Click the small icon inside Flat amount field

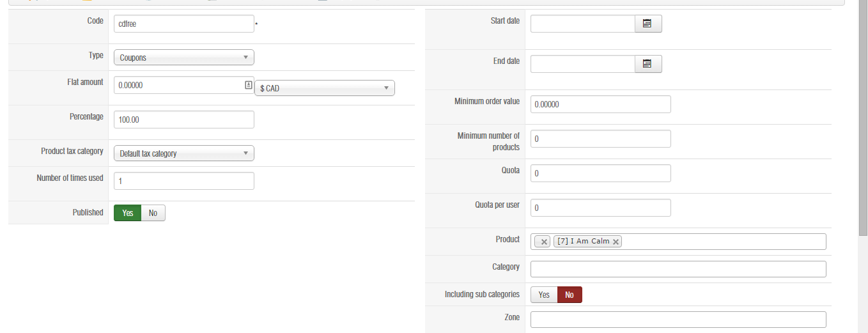249,85
